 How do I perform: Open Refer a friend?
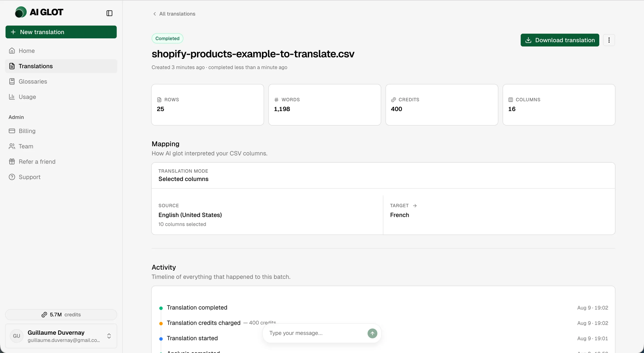[61, 162]
